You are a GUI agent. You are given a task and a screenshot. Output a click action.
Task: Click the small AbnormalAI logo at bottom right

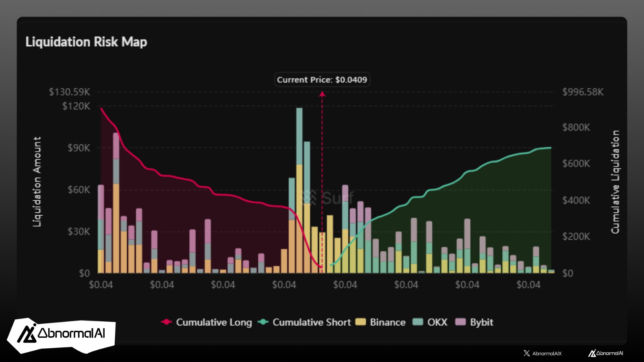(x=606, y=353)
